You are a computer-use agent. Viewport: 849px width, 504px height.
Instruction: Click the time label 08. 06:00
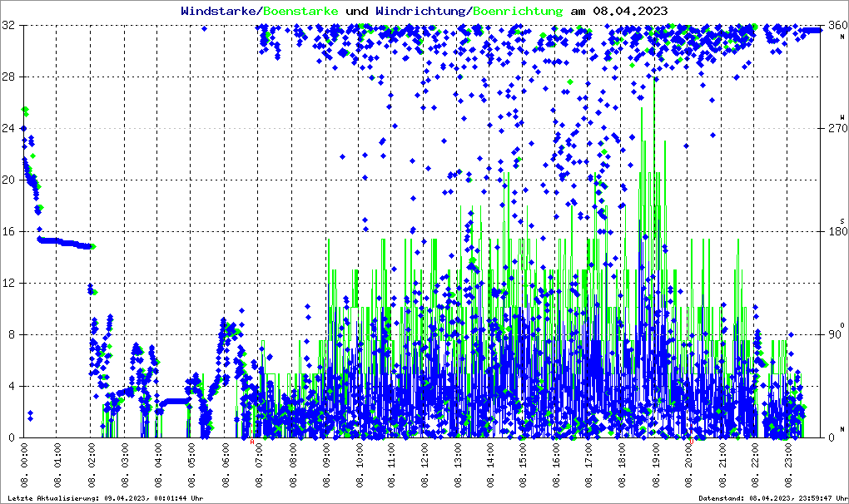tap(225, 466)
